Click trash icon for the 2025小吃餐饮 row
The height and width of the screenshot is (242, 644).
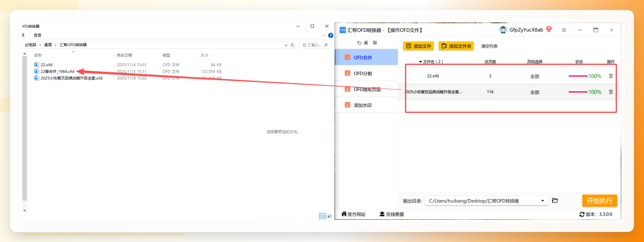coord(611,92)
